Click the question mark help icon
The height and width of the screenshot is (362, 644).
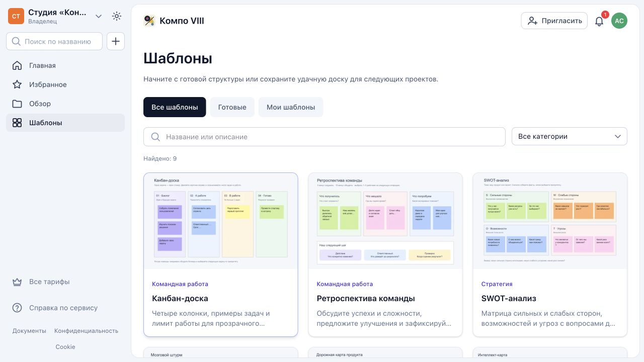(17, 308)
